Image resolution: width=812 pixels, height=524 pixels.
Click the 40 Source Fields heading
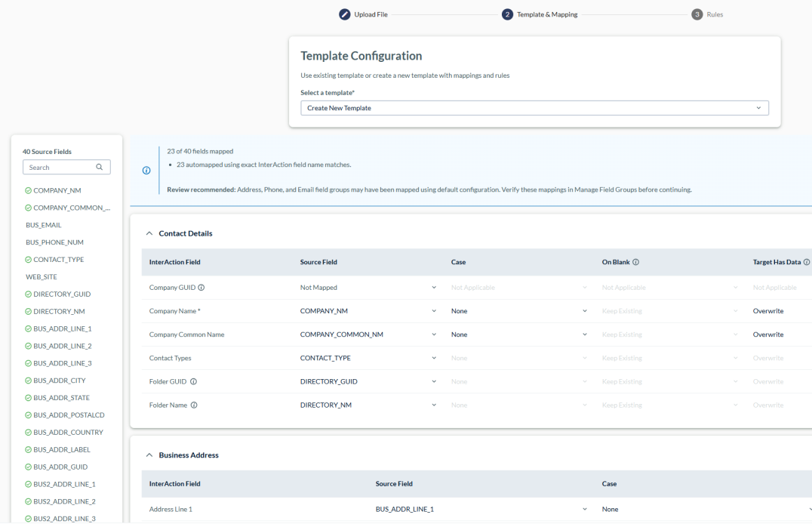click(x=47, y=152)
